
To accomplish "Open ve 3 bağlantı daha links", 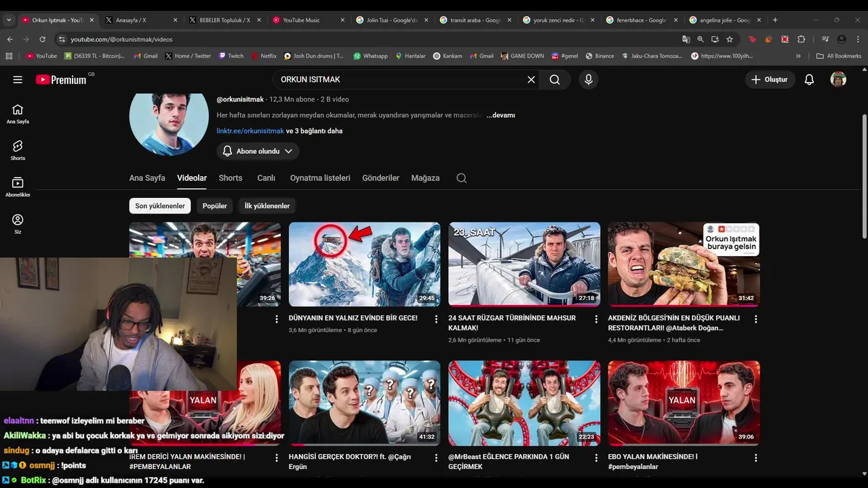I will [314, 131].
